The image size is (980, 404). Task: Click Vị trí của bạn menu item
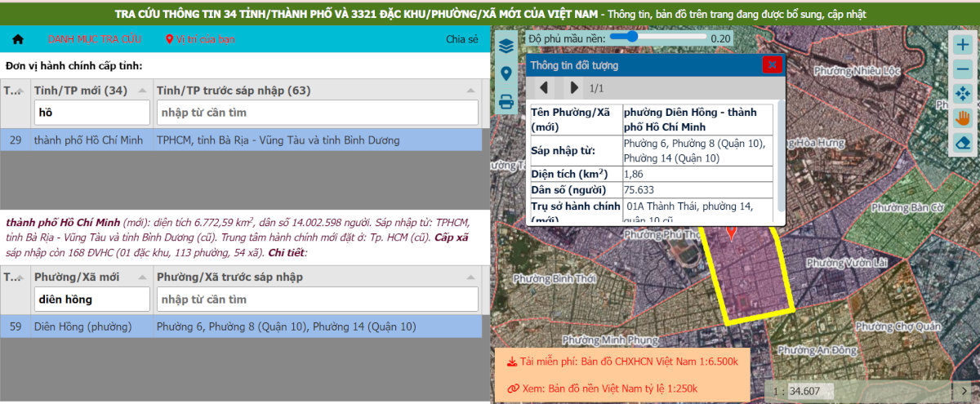coord(200,39)
